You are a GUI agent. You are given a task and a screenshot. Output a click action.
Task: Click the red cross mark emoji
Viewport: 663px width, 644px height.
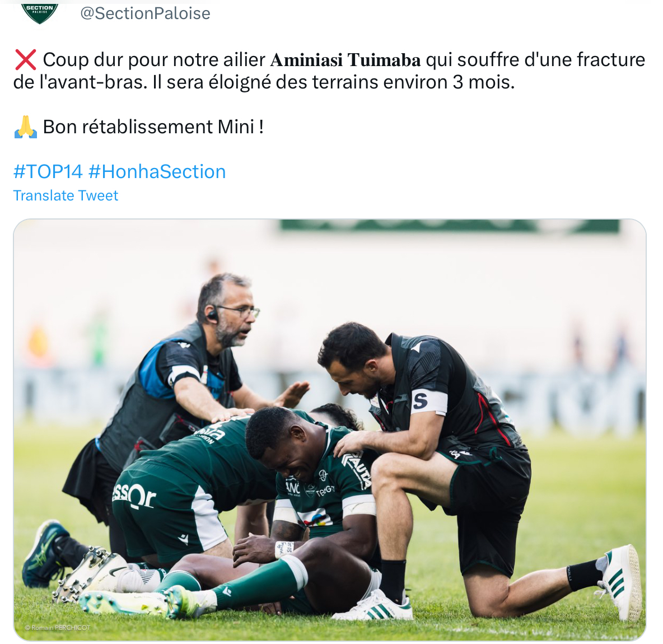point(25,59)
